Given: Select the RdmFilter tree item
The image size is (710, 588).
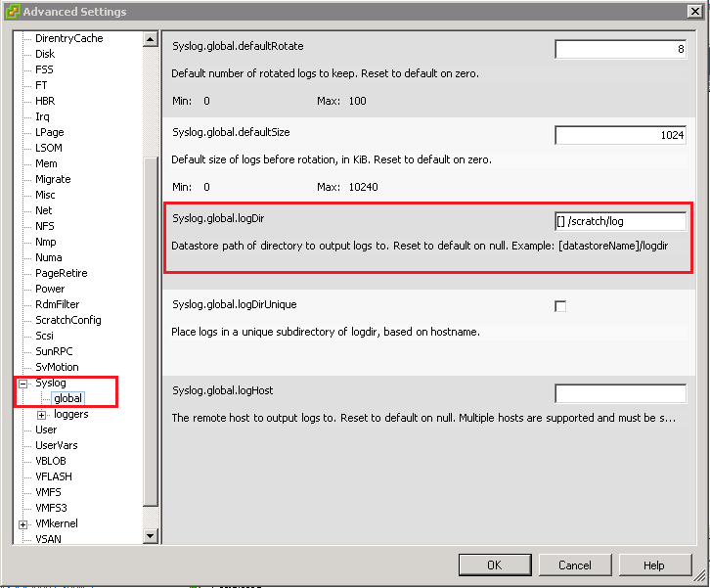Looking at the screenshot, I should click(58, 304).
